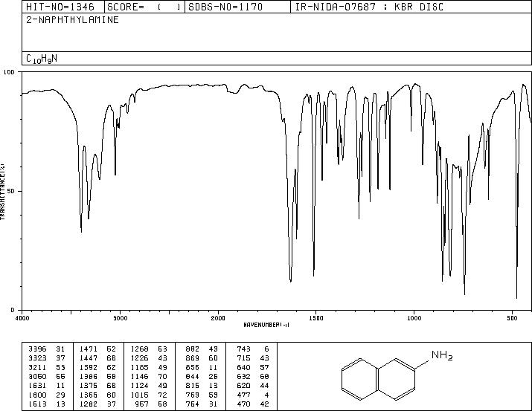Click the 1447 wavenumber in peak table

point(89,358)
